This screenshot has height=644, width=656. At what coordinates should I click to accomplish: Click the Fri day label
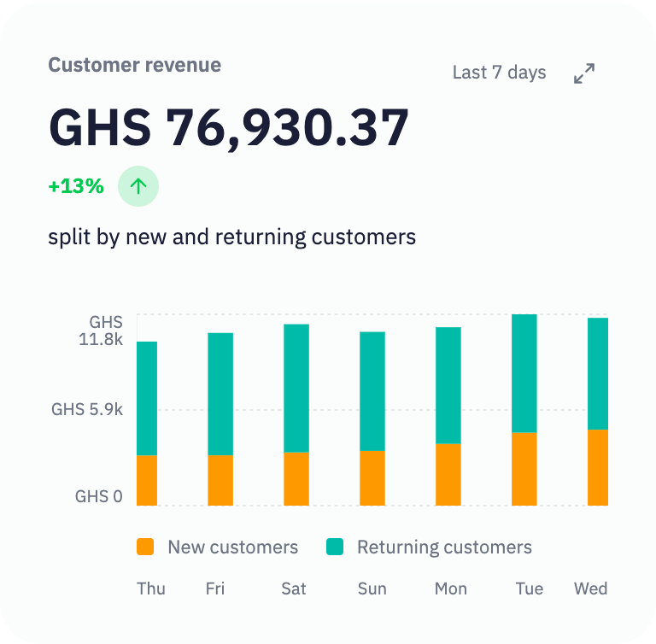(x=215, y=588)
